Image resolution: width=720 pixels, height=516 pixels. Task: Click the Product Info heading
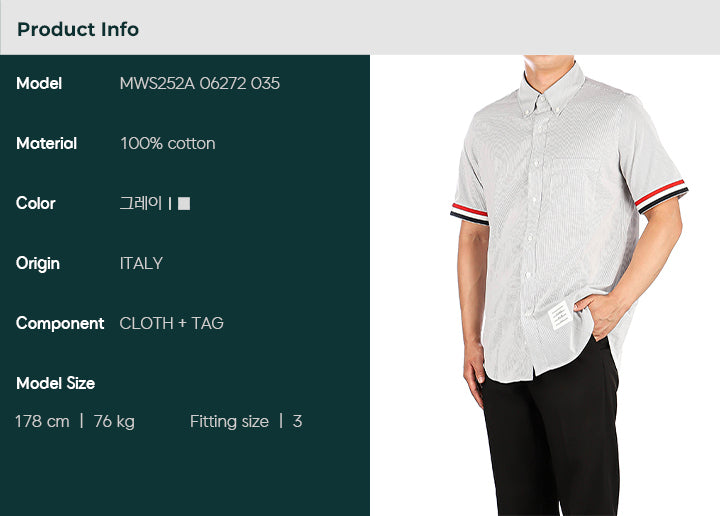point(78,29)
